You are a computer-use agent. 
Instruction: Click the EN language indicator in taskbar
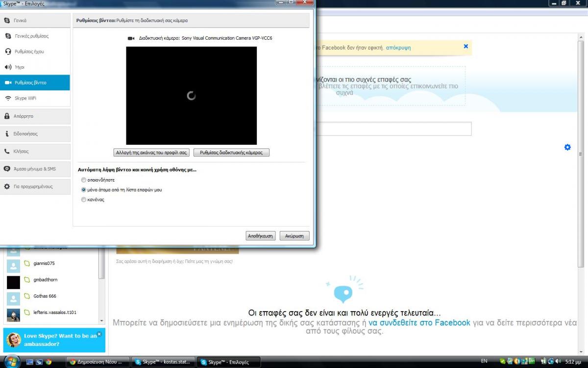(484, 361)
